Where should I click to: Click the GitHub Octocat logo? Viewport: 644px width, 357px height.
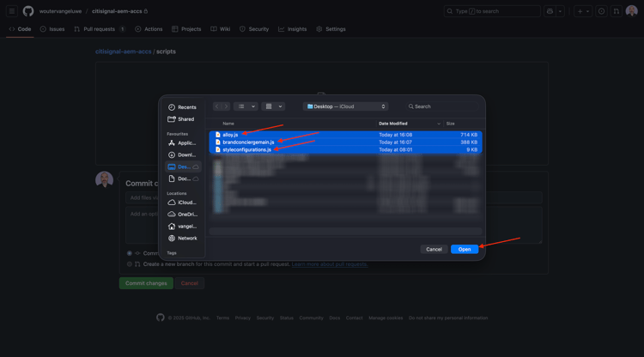coord(28,11)
